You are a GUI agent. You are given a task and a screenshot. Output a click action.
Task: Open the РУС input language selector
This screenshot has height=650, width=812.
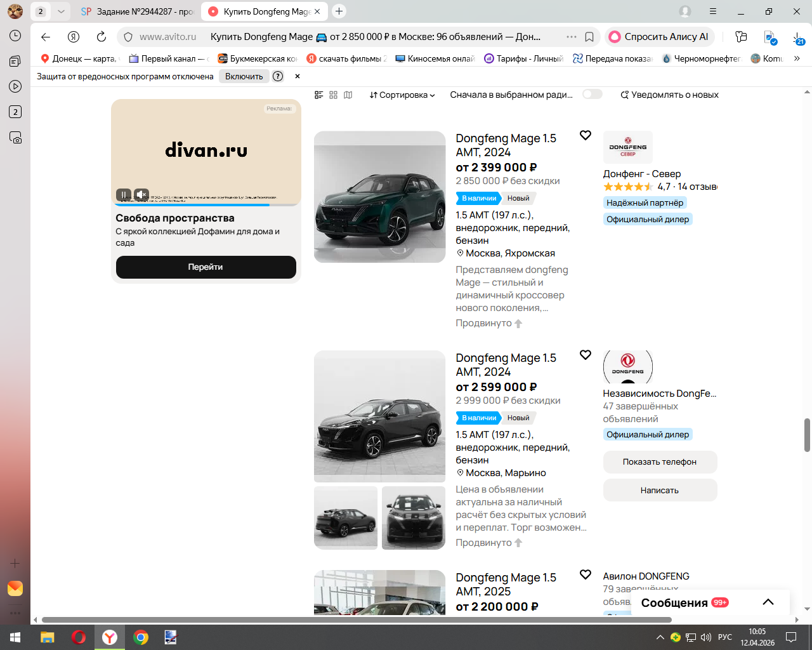[x=725, y=637]
